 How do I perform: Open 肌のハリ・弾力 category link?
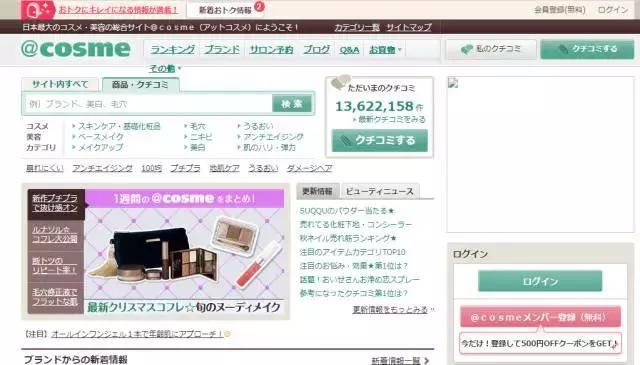[x=269, y=147]
